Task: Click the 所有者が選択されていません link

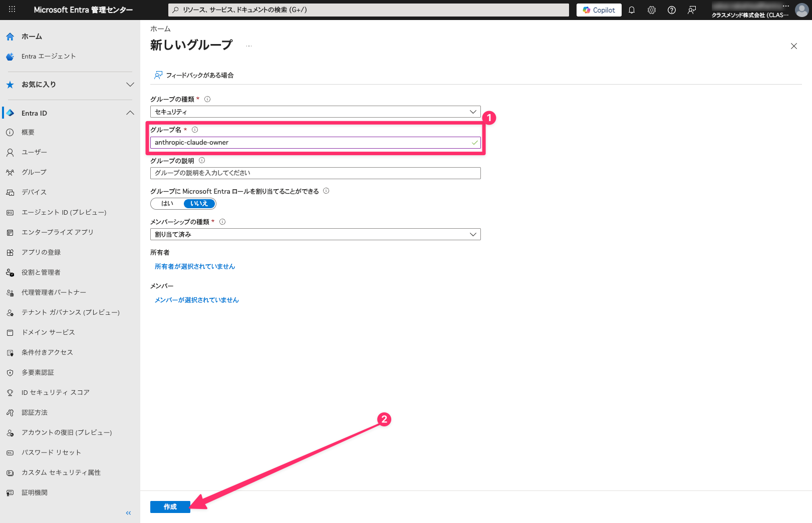Action: [x=194, y=267]
